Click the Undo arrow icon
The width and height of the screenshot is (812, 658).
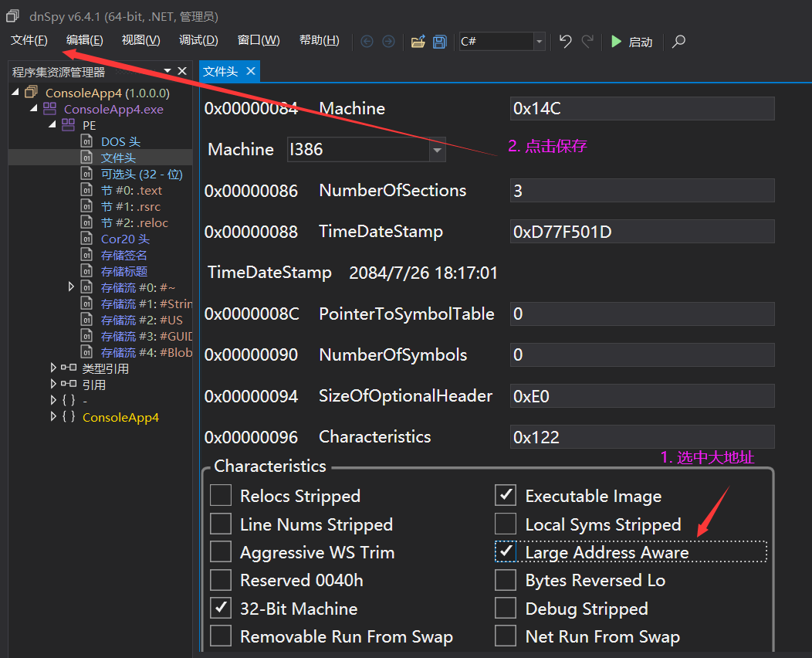point(565,42)
